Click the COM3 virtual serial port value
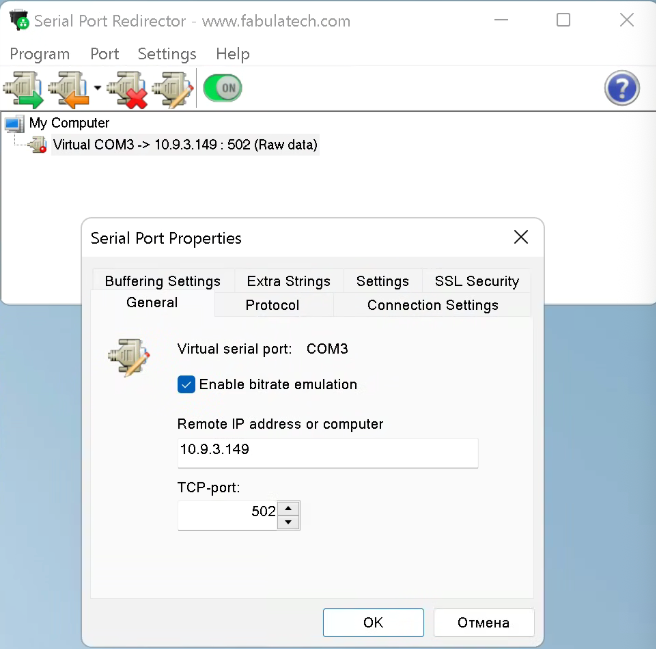Screen dimensions: 656x649 point(327,349)
